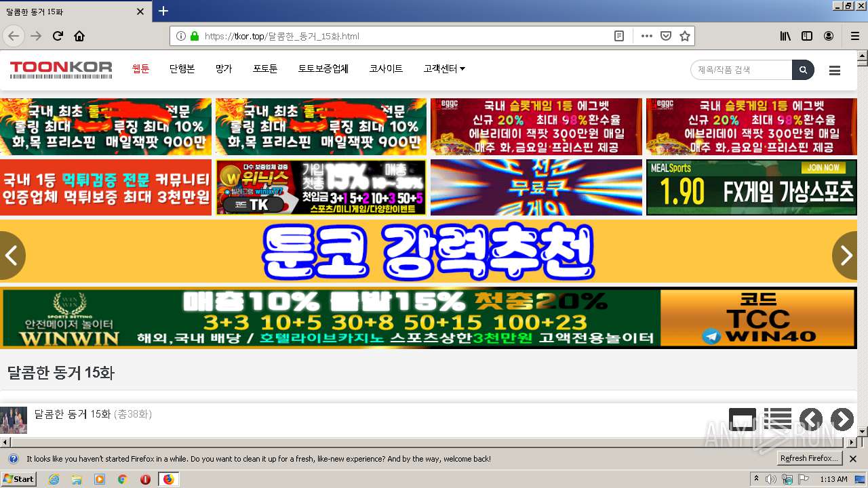Click the search magnifier button
Image resolution: width=868 pixels, height=488 pixels.
803,70
